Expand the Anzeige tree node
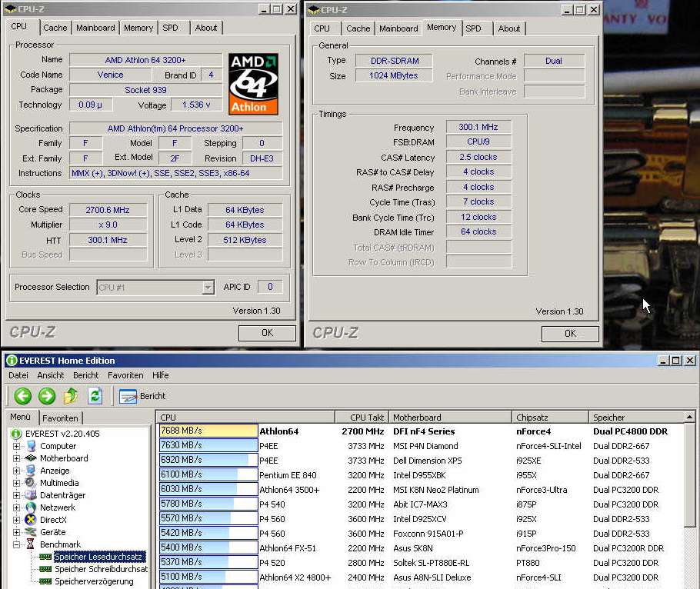Viewport: 700px width, 589px height. 16,471
